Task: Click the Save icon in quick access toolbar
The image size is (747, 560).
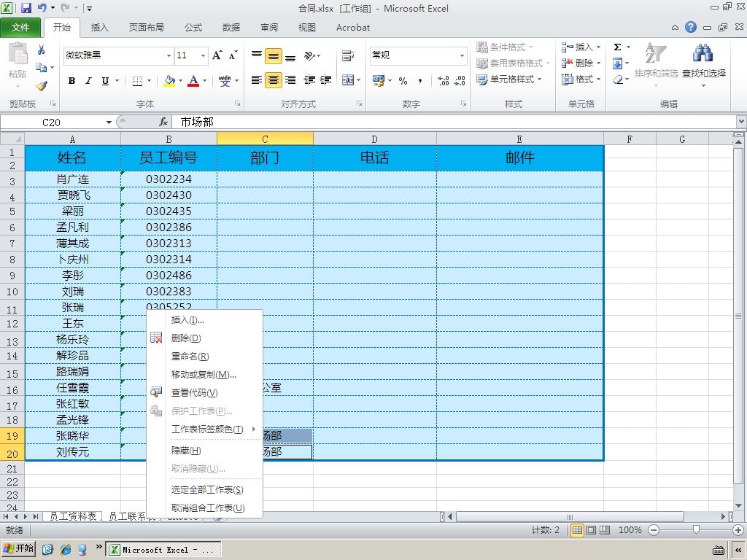Action: 26,7
